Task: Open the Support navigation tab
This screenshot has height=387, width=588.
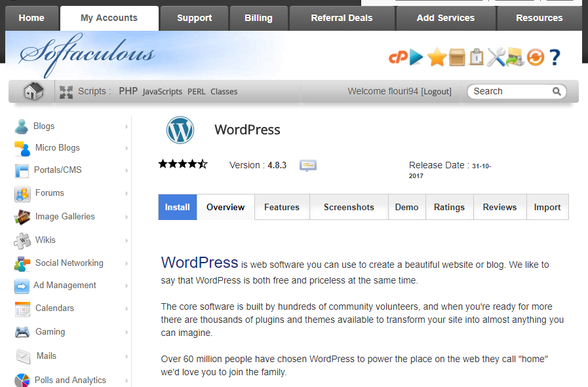Action: click(x=194, y=18)
